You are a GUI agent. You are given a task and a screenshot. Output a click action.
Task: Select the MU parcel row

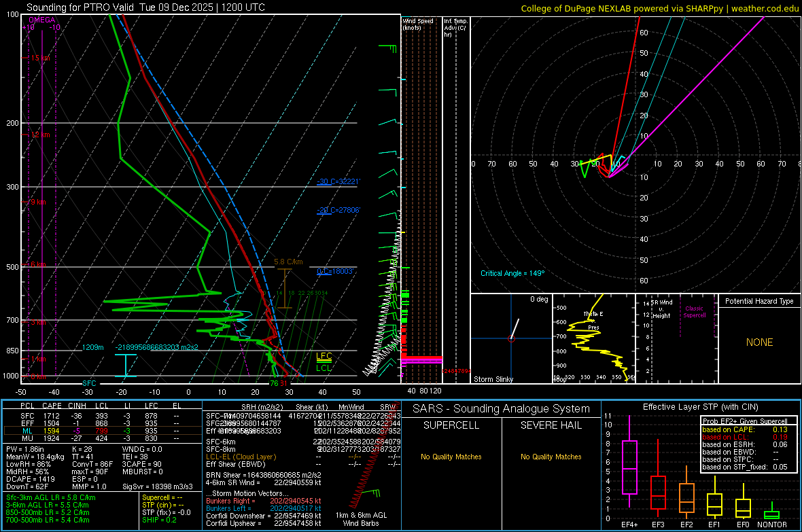(101, 438)
